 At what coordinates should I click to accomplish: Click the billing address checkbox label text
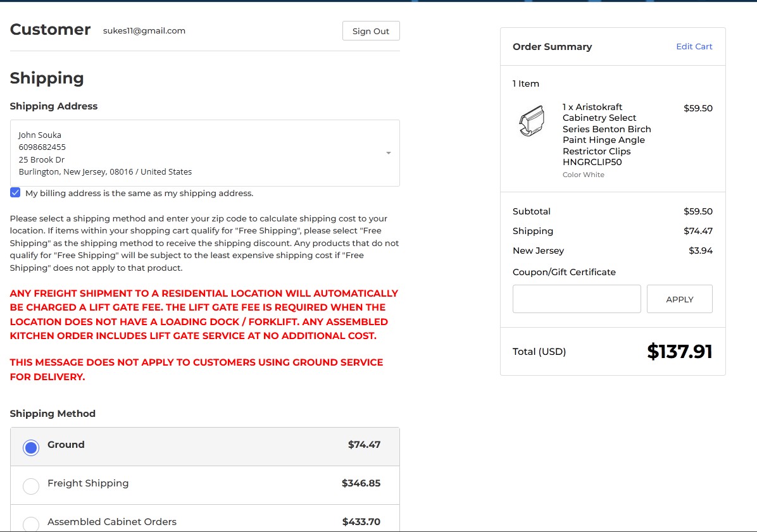(139, 193)
